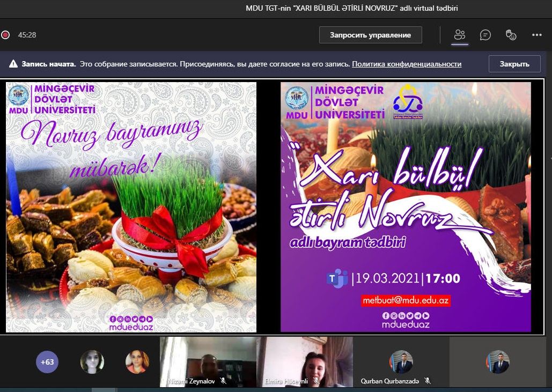Expand the +63 hidden participants list
Viewport: 552px width, 392px height.
tap(47, 362)
